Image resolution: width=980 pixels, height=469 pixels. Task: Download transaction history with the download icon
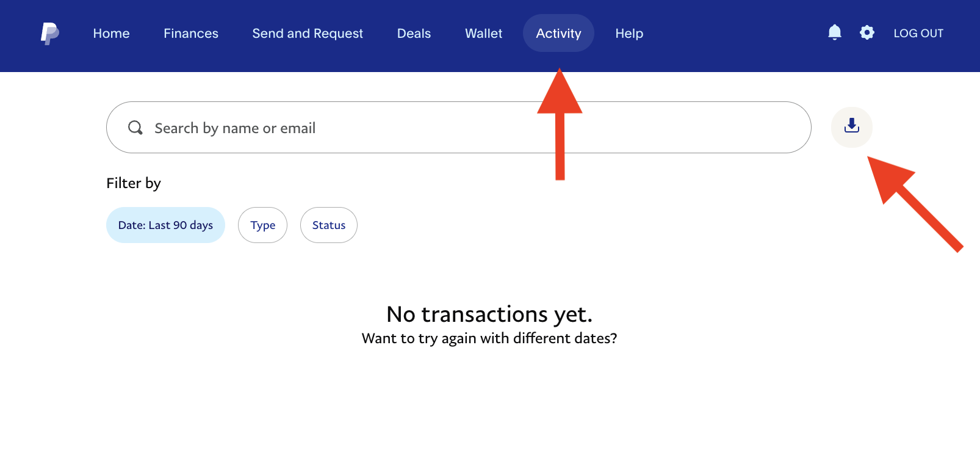click(x=852, y=127)
